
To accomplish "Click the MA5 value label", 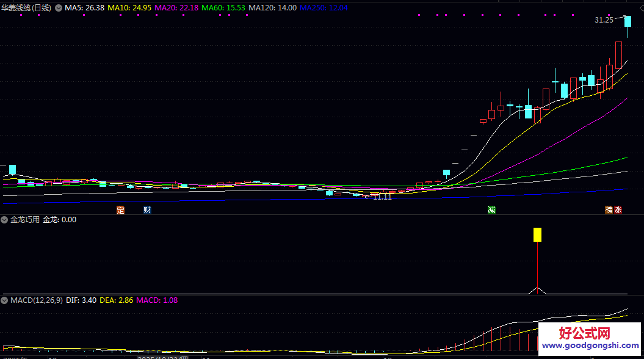I will click(x=85, y=8).
